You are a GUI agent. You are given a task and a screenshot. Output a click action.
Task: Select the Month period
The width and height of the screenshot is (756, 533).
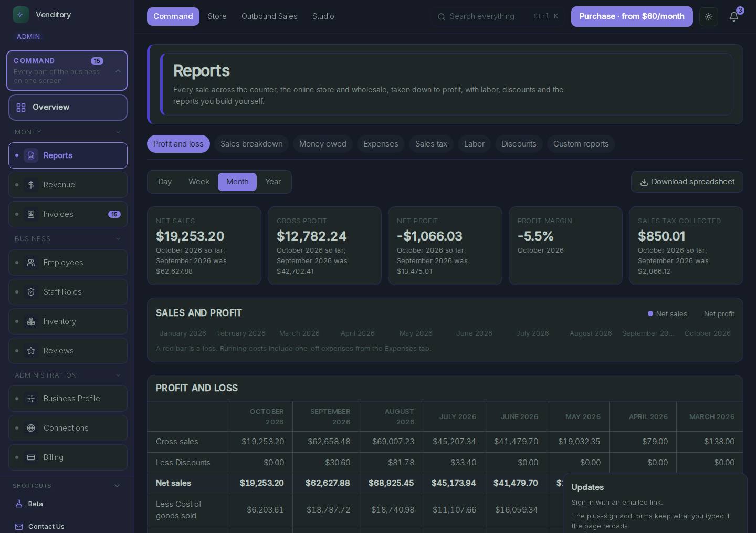237,182
